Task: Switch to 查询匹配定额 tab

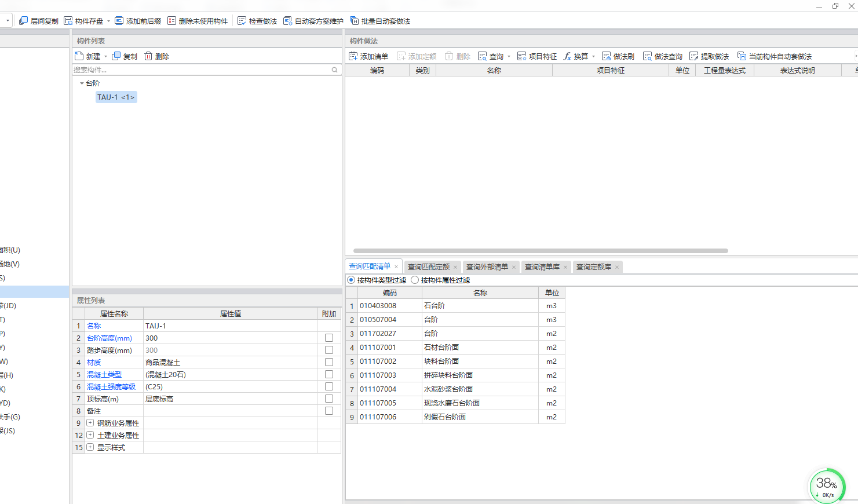Action: [x=429, y=267]
